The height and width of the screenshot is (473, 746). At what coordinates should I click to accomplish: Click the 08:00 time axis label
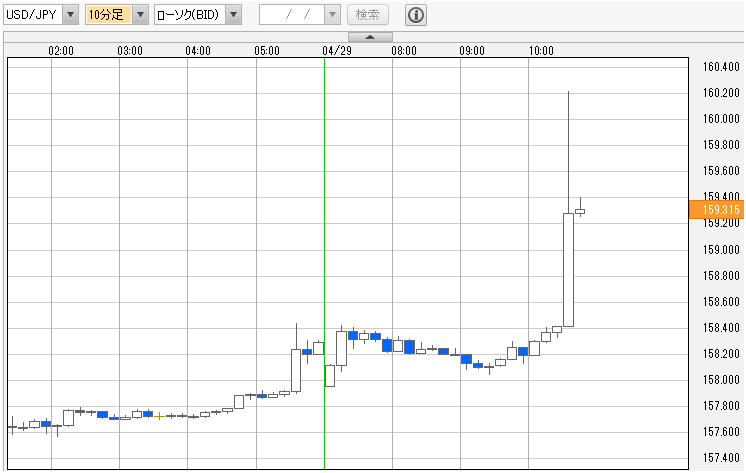403,50
